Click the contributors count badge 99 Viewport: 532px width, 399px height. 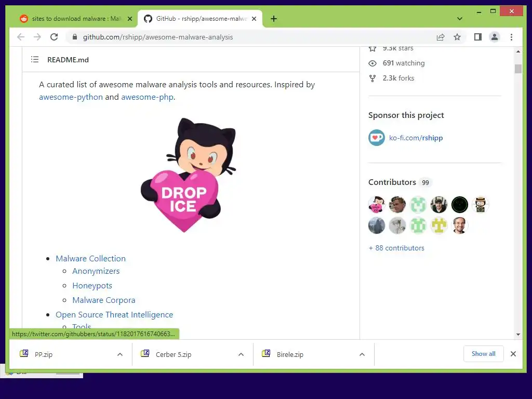tap(425, 182)
